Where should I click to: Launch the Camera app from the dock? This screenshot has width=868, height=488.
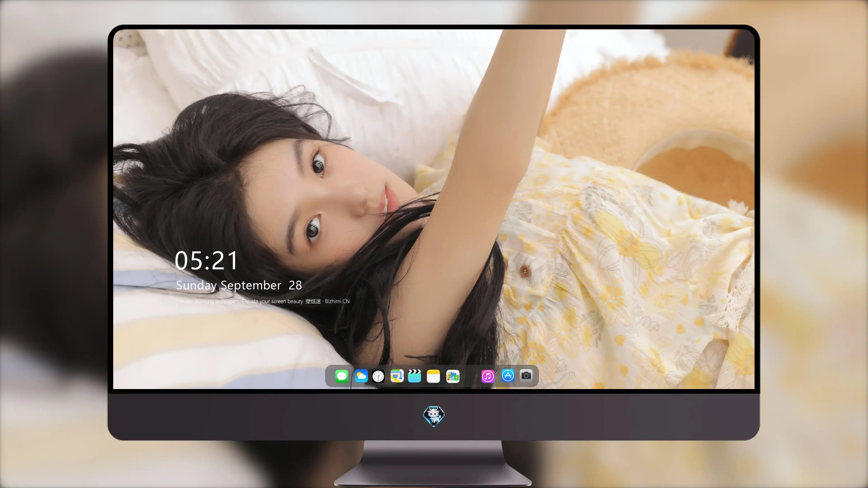click(x=526, y=375)
